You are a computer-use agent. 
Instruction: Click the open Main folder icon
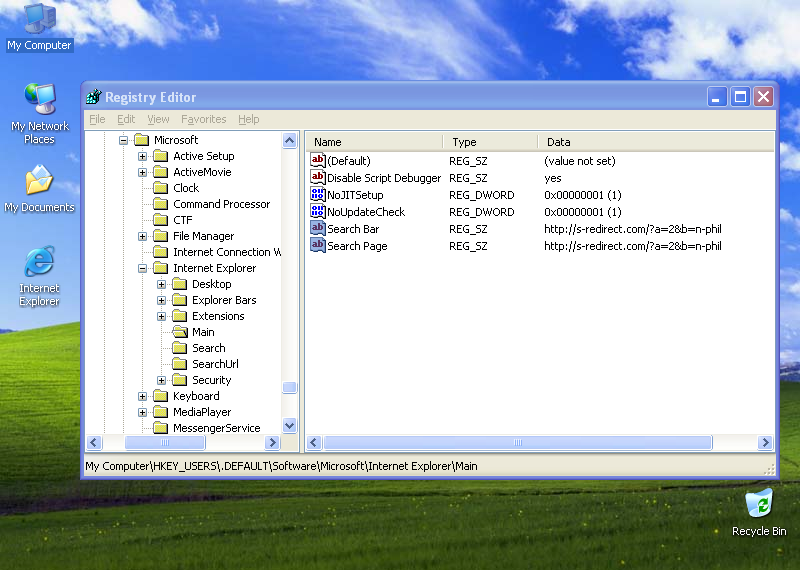(180, 332)
